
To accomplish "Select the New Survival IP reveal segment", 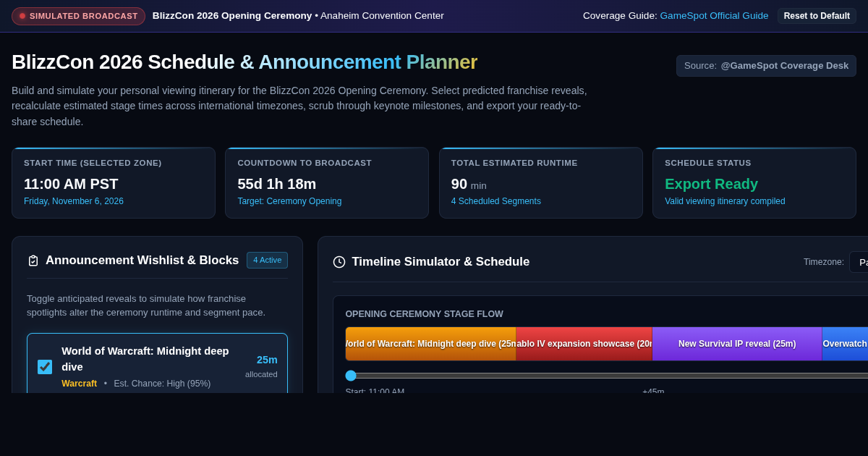I will [x=737, y=344].
